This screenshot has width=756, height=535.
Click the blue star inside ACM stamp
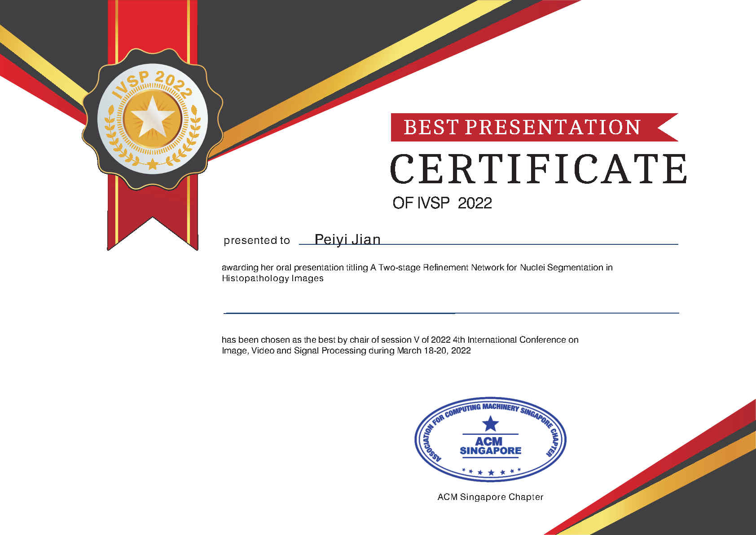[490, 423]
